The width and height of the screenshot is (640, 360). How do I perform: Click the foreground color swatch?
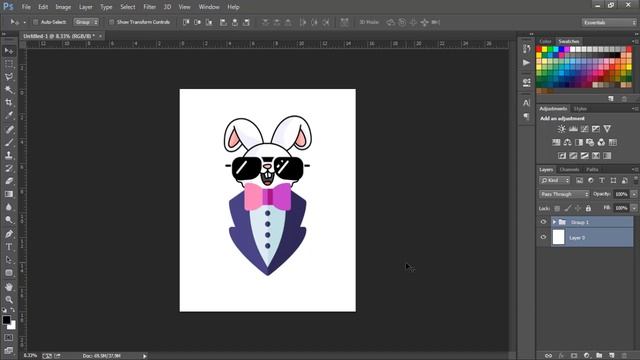6,320
